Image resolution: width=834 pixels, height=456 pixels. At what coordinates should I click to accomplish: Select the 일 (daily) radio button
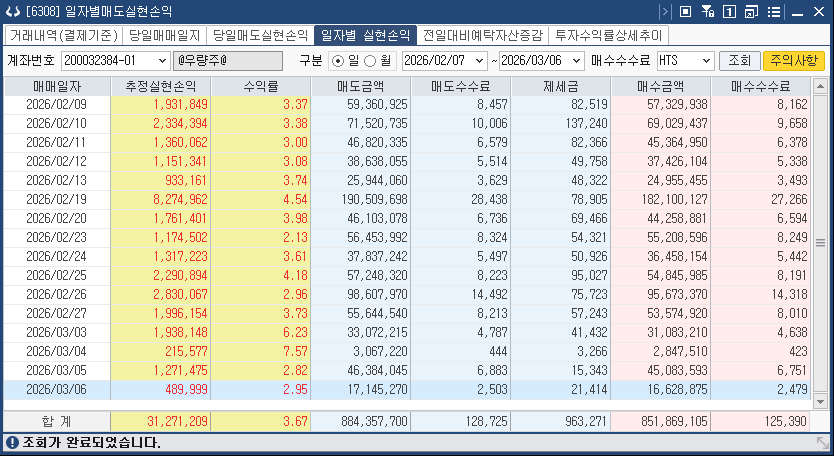[337, 60]
